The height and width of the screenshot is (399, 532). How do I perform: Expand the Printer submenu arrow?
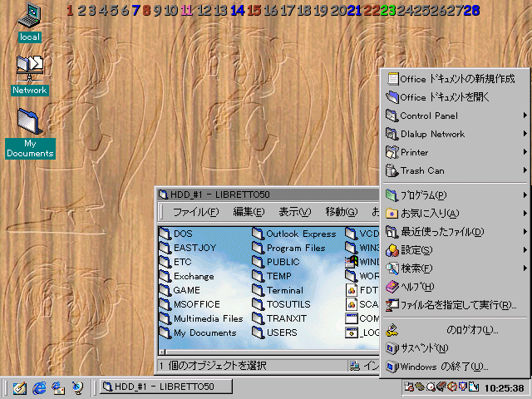525,152
